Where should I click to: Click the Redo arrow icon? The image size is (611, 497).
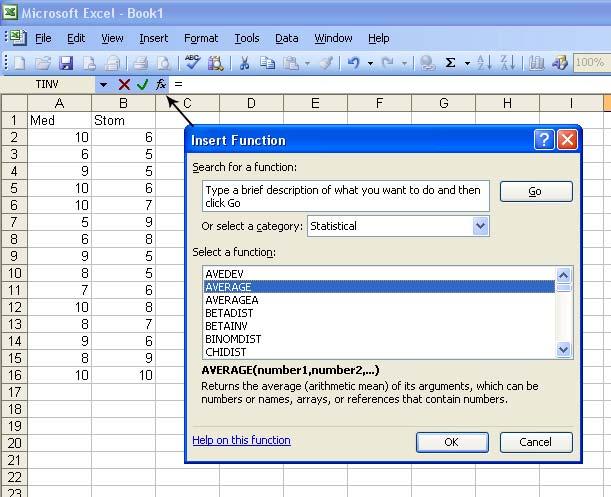[x=387, y=63]
